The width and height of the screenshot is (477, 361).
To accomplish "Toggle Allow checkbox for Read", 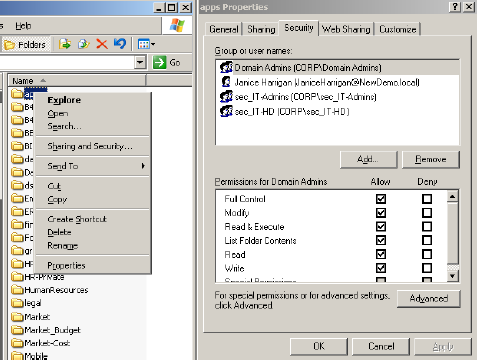I will tap(381, 254).
